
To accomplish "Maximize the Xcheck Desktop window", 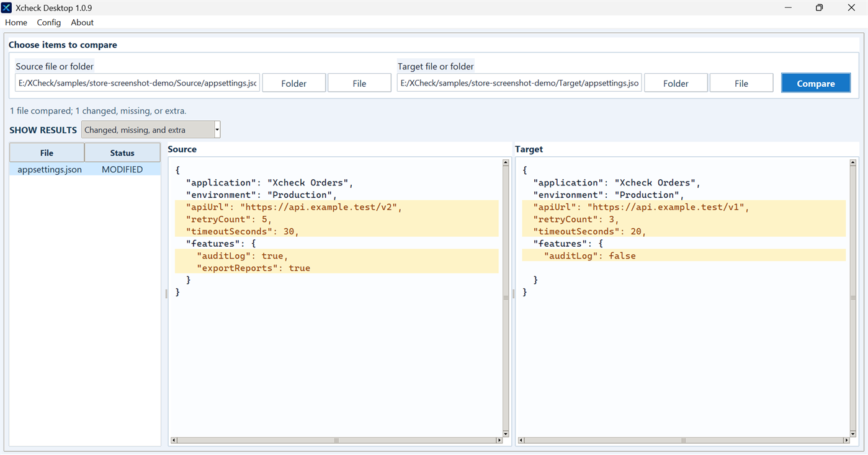I will 819,8.
